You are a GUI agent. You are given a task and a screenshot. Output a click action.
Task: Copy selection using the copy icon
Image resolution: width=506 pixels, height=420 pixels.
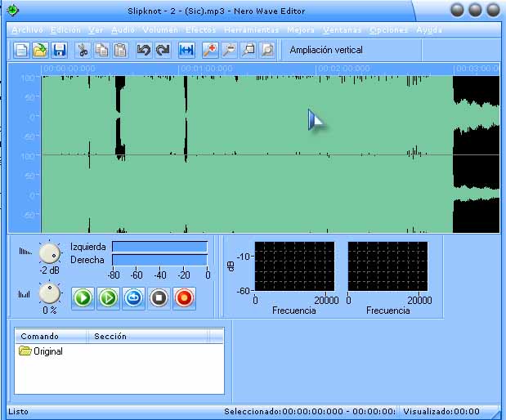point(101,51)
